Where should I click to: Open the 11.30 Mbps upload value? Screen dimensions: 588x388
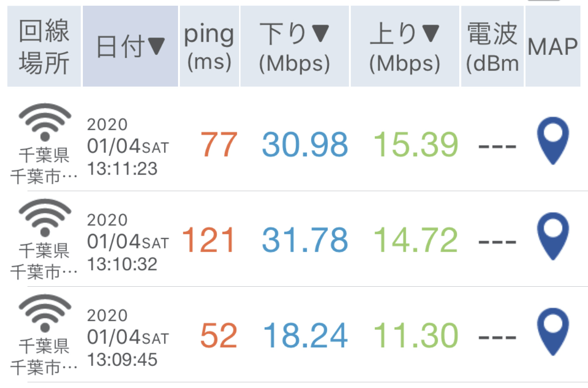(x=416, y=335)
